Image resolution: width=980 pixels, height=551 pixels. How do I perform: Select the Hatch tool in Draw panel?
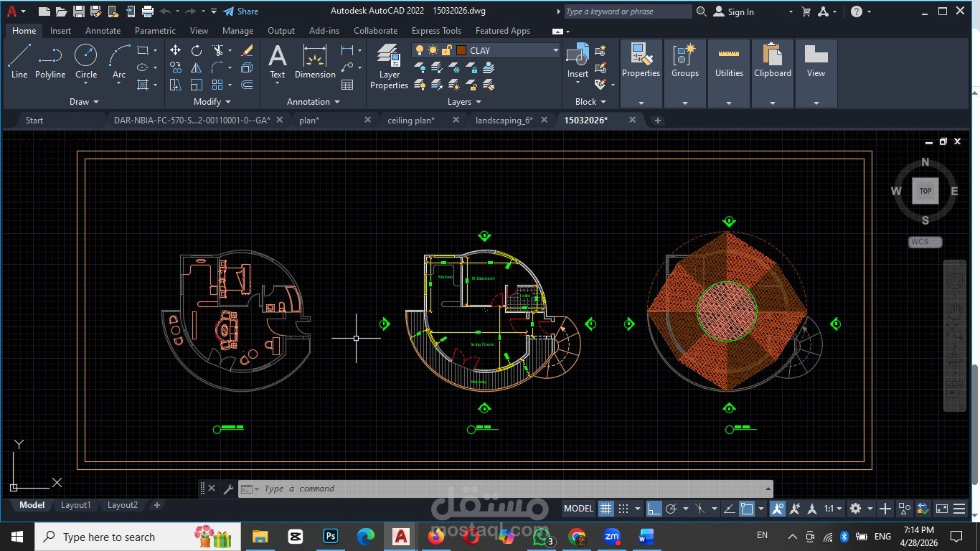(143, 85)
